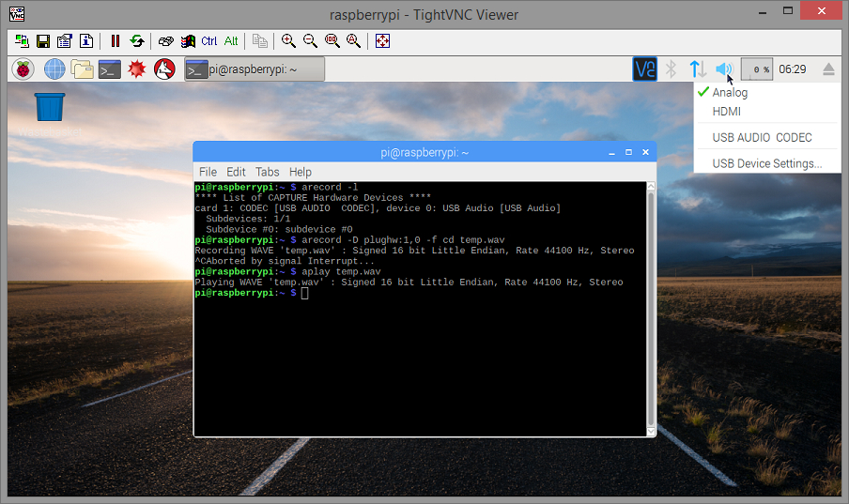
Task: Click the terminal scrollbar up arrow
Action: coord(652,186)
